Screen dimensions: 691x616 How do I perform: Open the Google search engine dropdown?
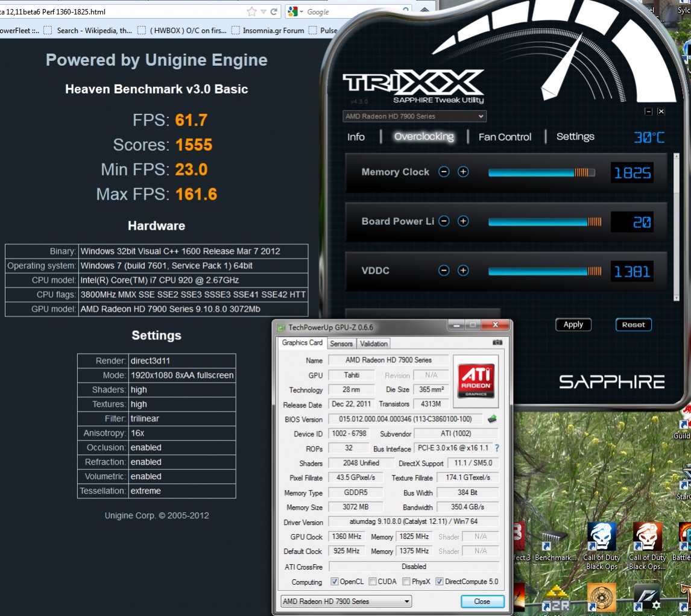(301, 12)
